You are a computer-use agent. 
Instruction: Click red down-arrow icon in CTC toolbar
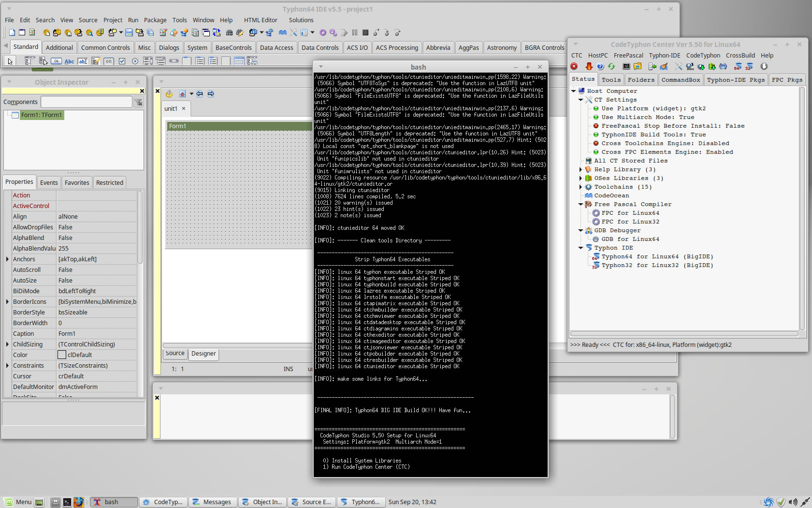coord(589,66)
